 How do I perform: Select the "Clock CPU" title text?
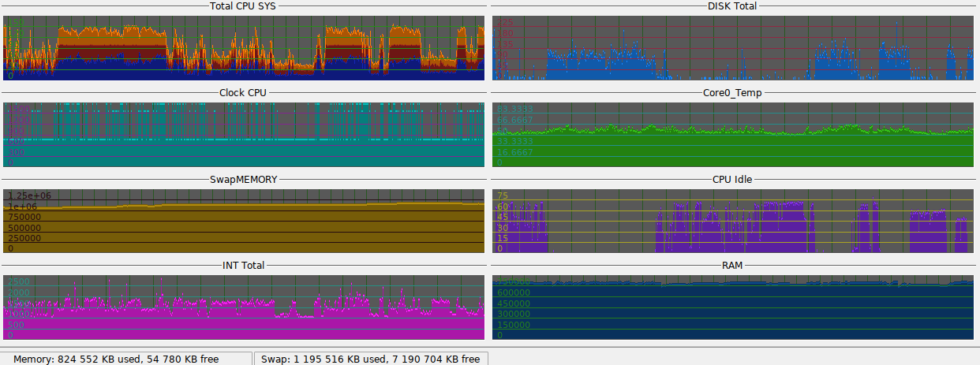coord(243,92)
